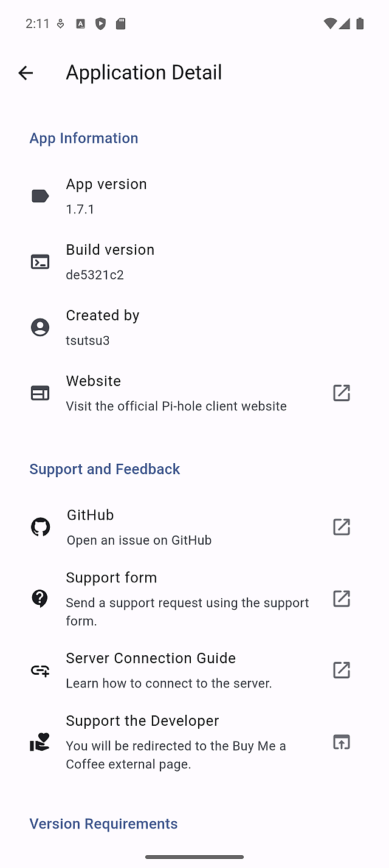Tap the Server Connection Guide link icon

coord(40,670)
